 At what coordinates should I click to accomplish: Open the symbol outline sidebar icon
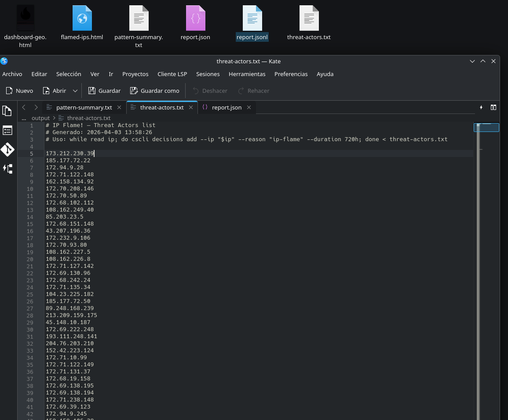point(7,168)
